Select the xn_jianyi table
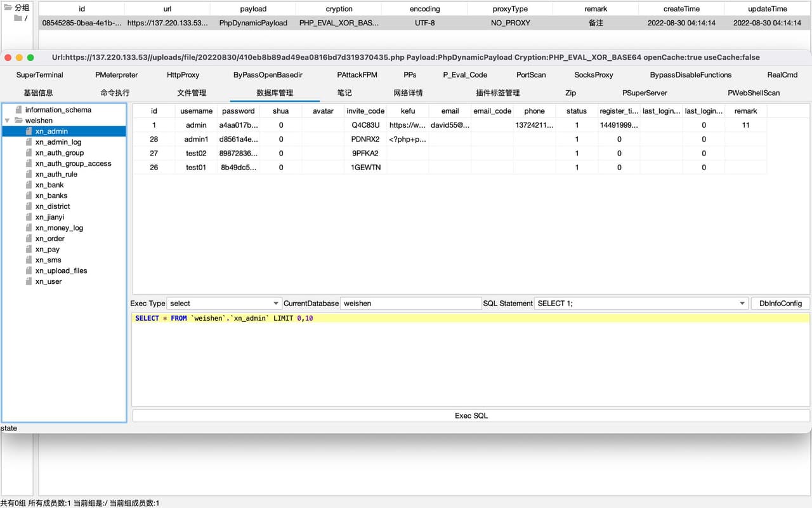Viewport: 812px width, 508px height. click(x=49, y=217)
